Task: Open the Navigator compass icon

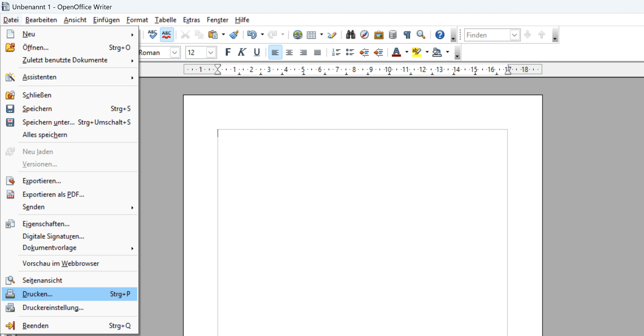Action: [364, 35]
